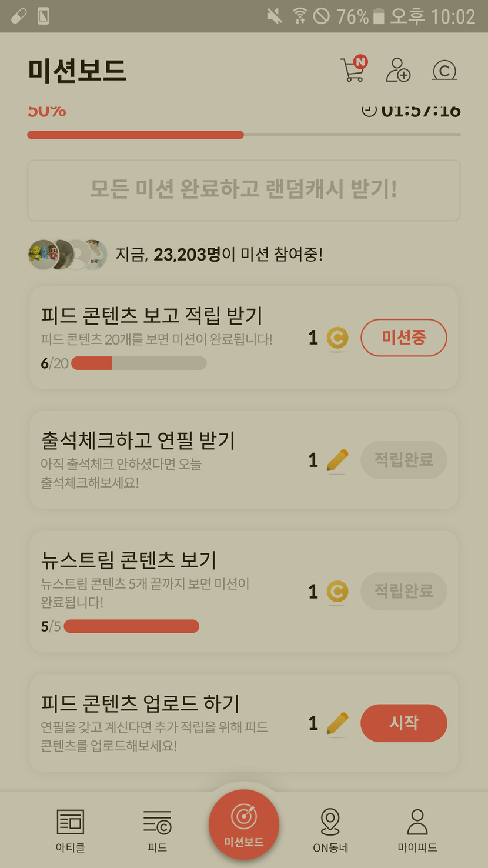Image resolution: width=488 pixels, height=868 pixels.
Task: Tap the pencil icon on feed upload mission
Action: (x=337, y=723)
